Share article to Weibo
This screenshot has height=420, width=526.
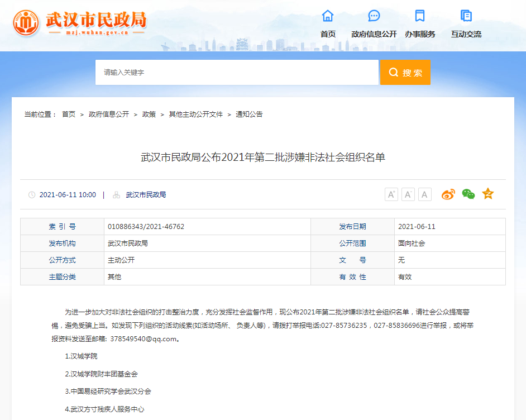448,194
